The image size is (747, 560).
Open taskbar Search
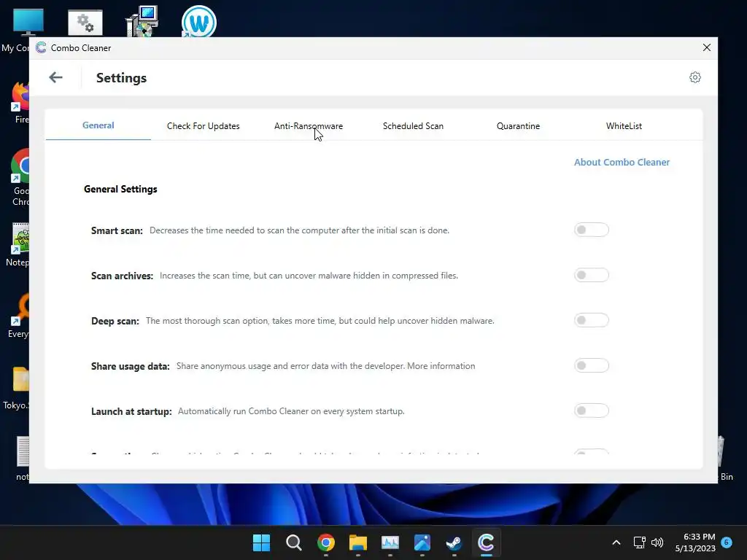(x=293, y=542)
